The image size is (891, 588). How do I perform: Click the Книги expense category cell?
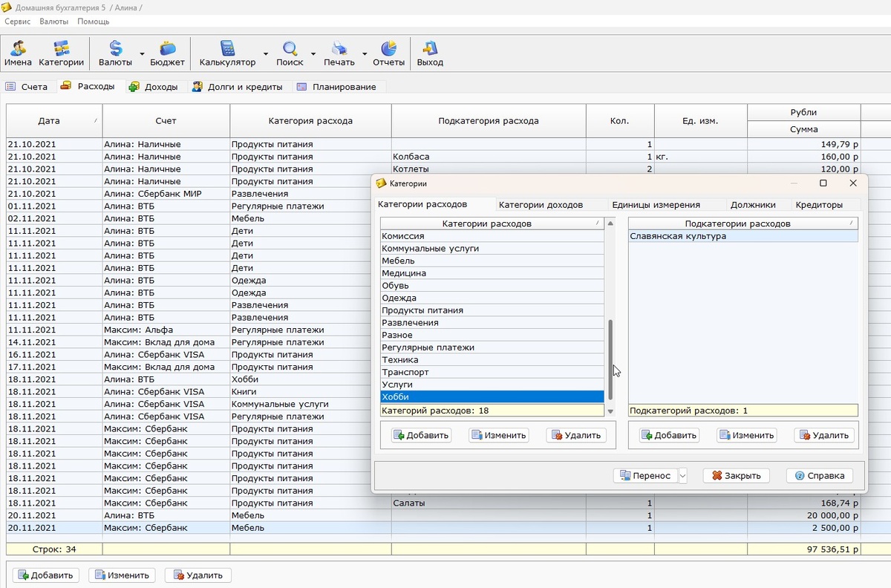[310, 392]
